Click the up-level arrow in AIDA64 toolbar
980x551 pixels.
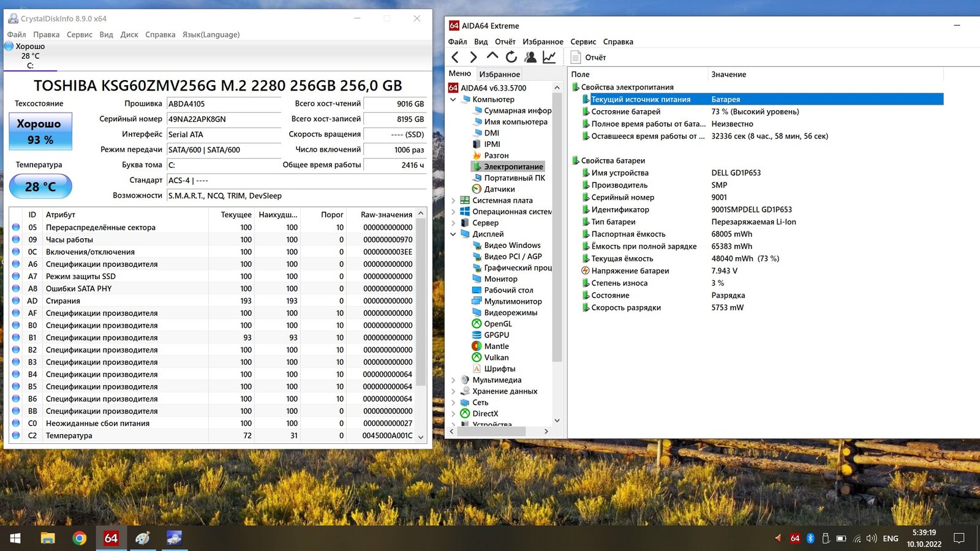[x=492, y=56]
